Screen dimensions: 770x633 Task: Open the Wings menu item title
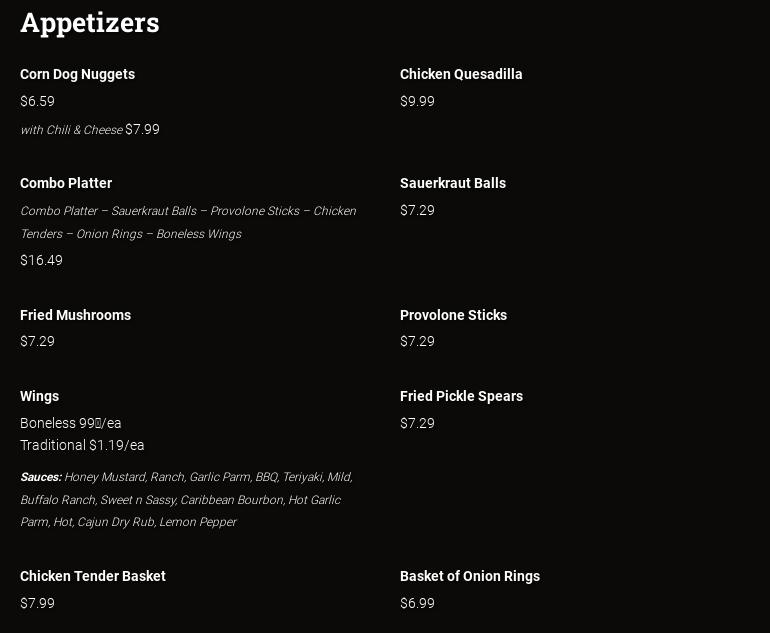(39, 397)
